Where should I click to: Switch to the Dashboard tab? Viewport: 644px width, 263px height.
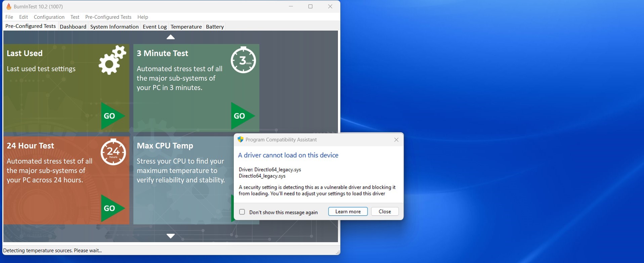[73, 27]
